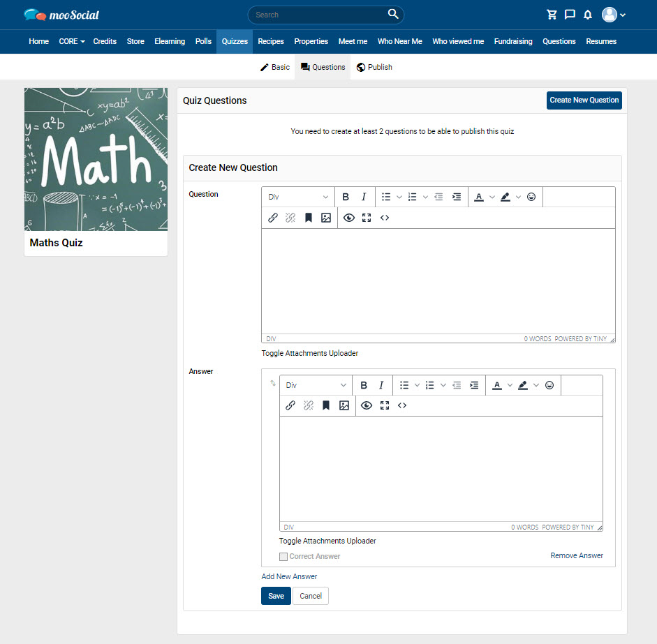Click into the Answer editor text area
The image size is (657, 644).
(441, 469)
